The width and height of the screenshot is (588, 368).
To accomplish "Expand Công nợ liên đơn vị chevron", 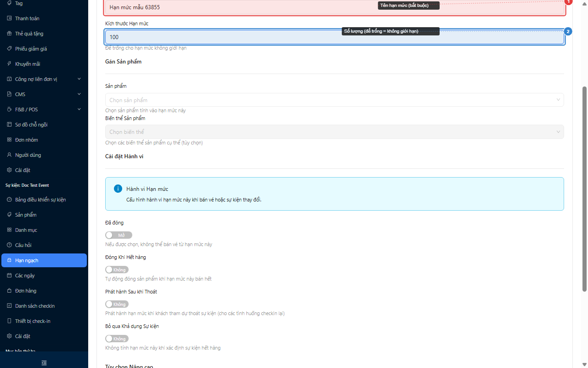I will point(79,79).
